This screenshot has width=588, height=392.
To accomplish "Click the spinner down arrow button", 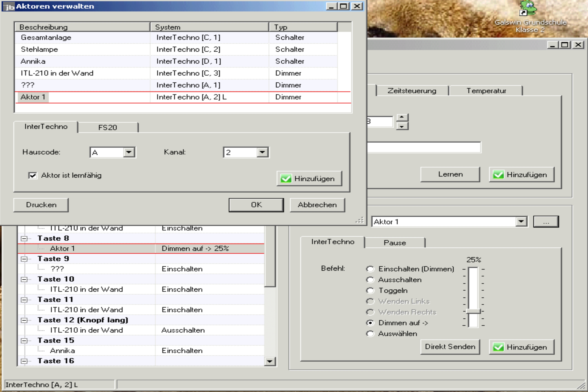I will [x=402, y=127].
